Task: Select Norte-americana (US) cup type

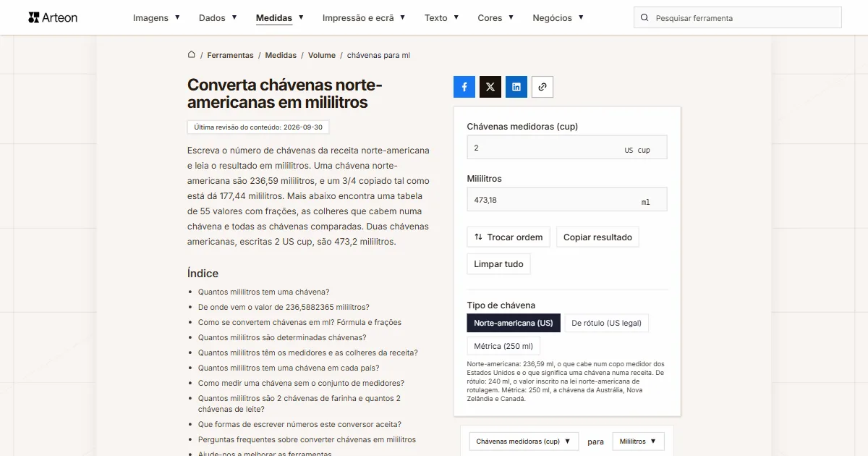Action: (514, 323)
